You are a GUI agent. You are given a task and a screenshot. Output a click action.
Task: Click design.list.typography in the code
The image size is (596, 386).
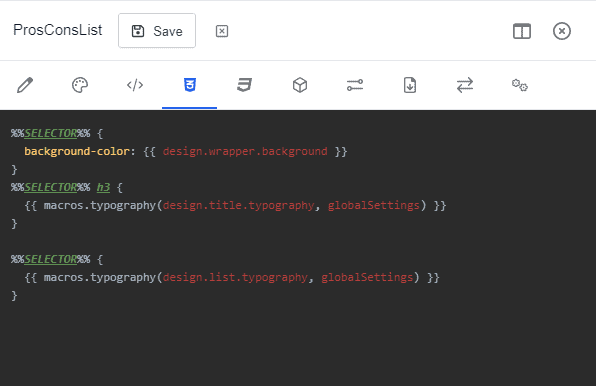click(x=235, y=277)
